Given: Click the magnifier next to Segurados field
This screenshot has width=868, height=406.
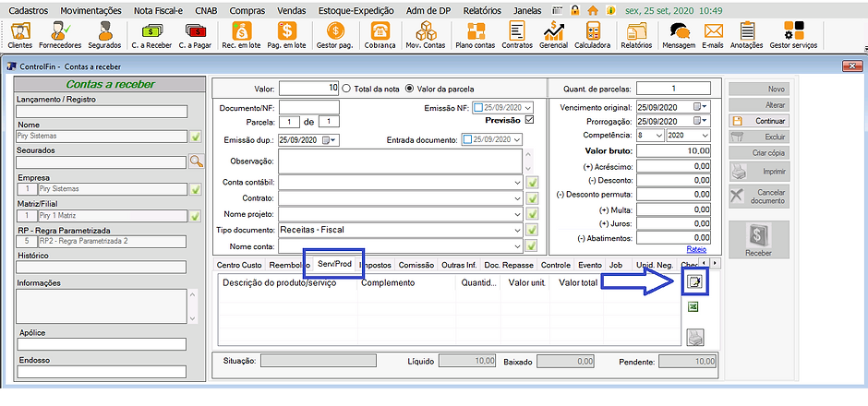Looking at the screenshot, I should (197, 161).
